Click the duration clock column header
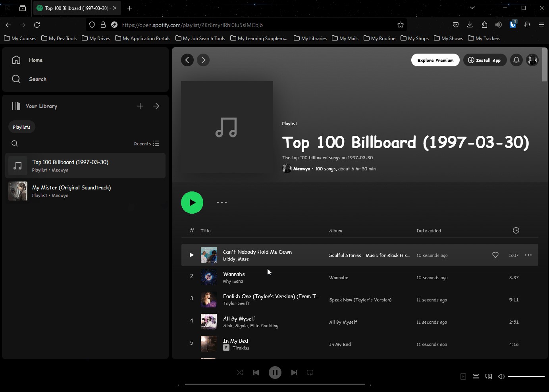The width and height of the screenshot is (549, 392). [516, 230]
